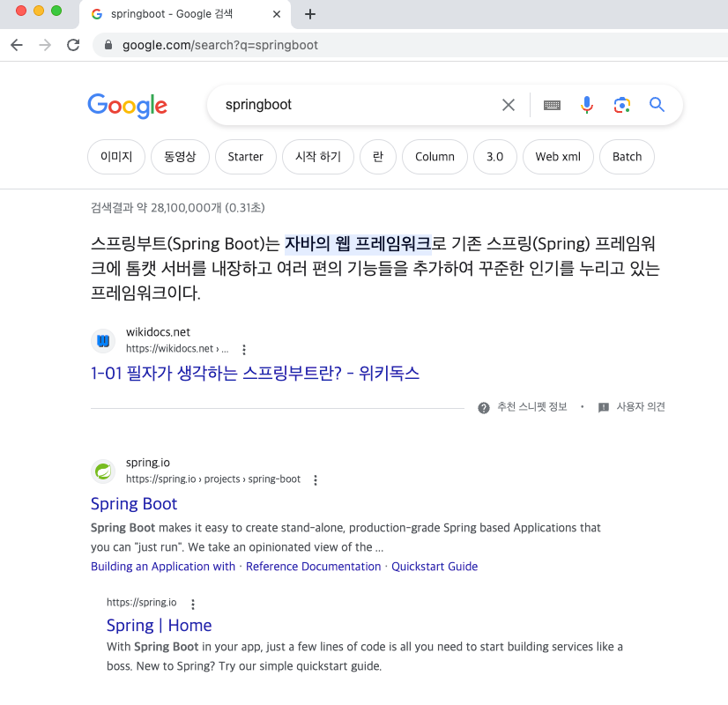Viewport: 728px width, 705px height.
Task: Open more options for https://spring.io result
Action: click(193, 604)
